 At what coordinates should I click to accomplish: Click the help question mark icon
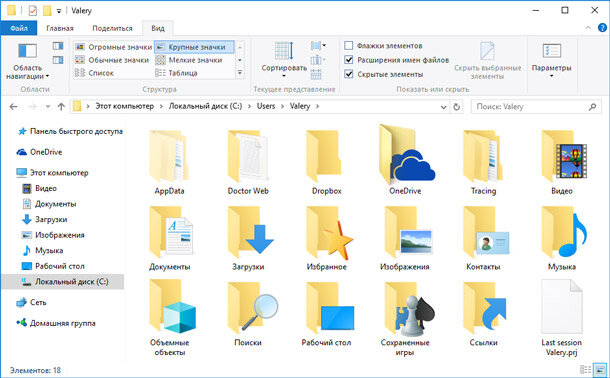(x=602, y=28)
